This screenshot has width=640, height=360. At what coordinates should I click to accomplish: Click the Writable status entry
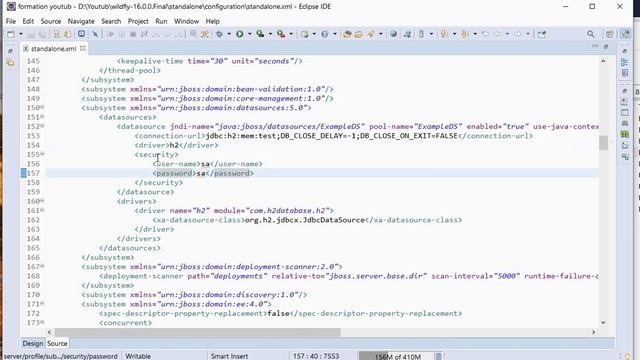138,356
